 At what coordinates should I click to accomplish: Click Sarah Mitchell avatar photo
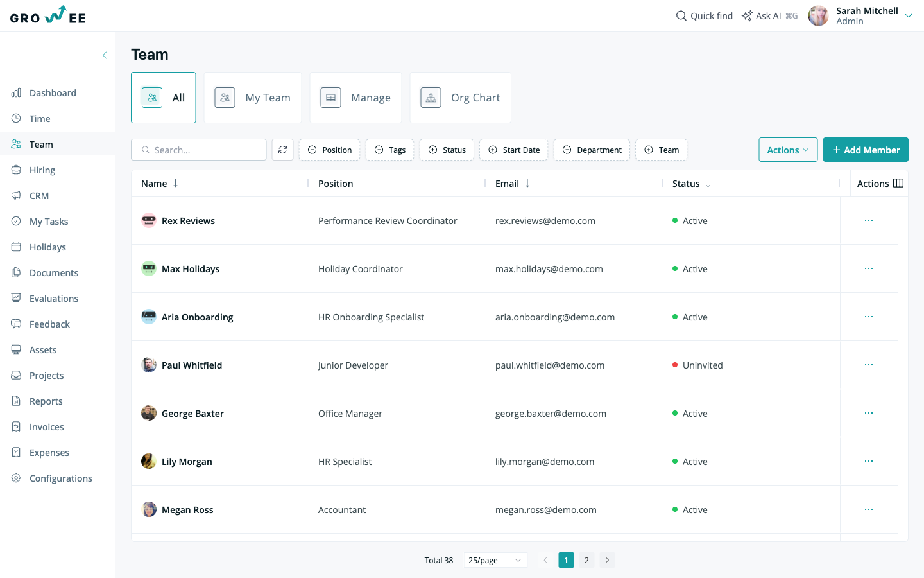pyautogui.click(x=818, y=16)
